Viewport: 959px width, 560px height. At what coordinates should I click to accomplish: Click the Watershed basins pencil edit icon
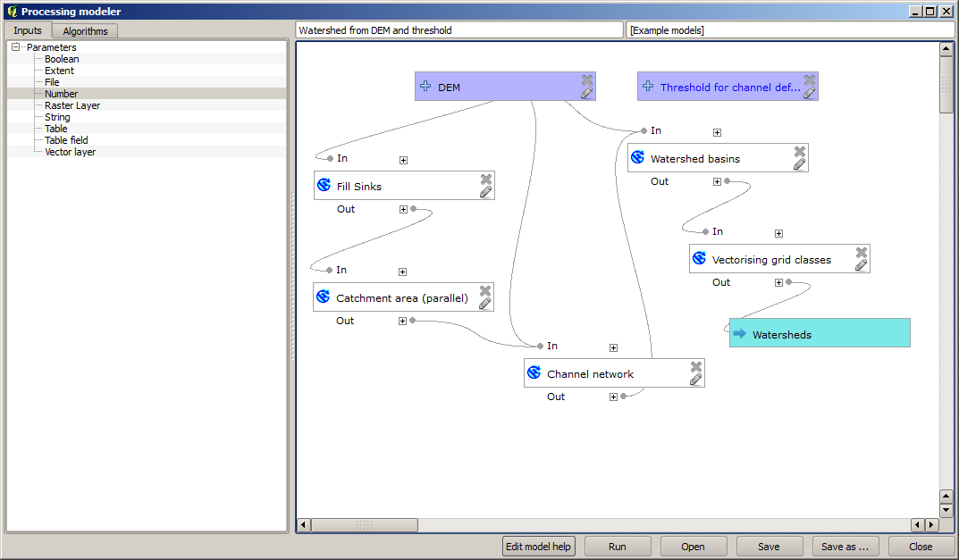pos(797,163)
